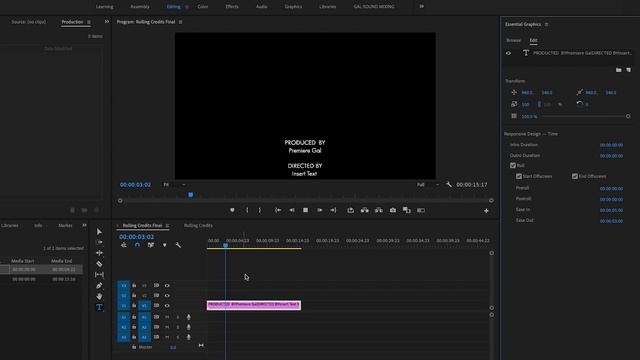Screen dimensions: 640x360
Task: Open Browse tab in Essential Graphics
Action: point(513,40)
